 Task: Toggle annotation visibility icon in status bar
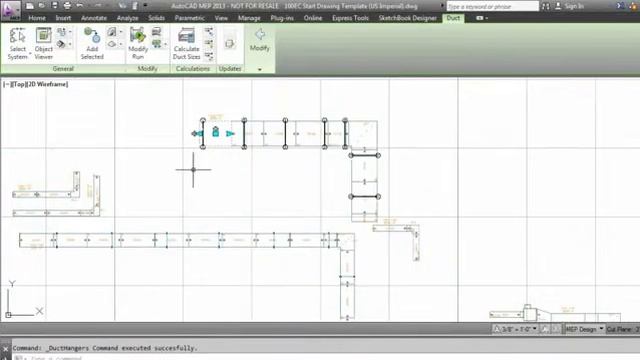pyautogui.click(x=545, y=329)
